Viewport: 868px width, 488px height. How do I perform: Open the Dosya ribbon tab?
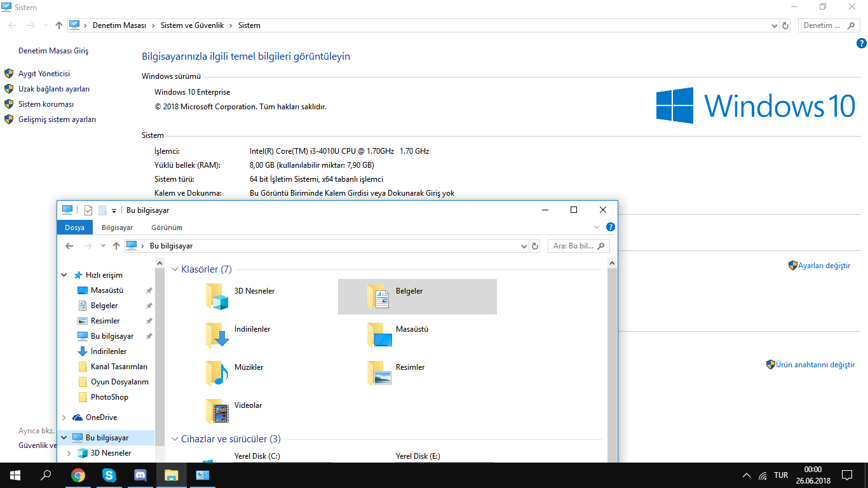point(75,227)
